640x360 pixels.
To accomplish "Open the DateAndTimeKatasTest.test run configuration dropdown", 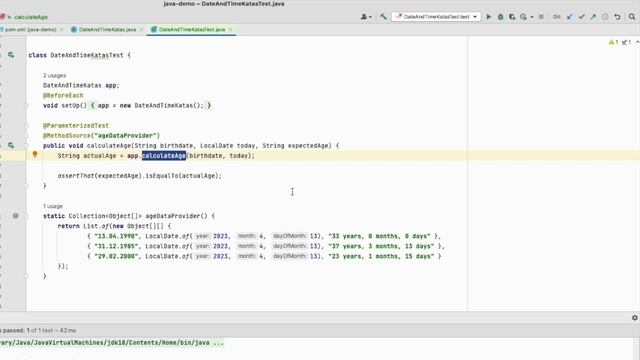I will point(436,17).
